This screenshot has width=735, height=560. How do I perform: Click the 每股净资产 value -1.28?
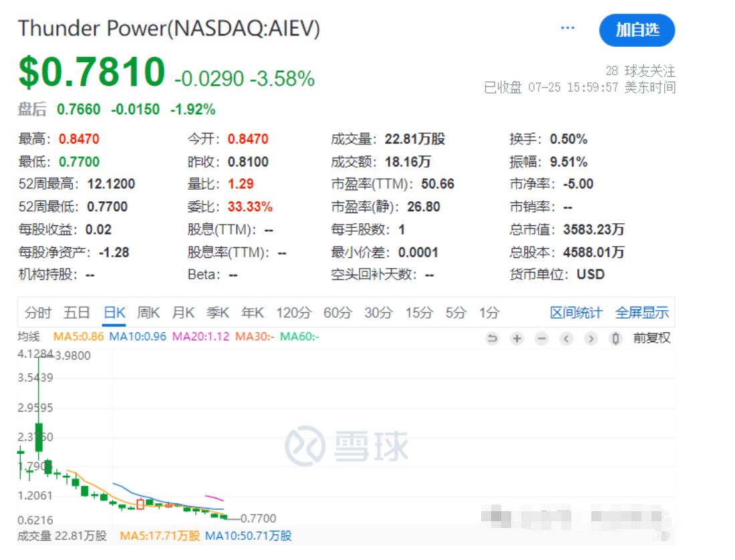(x=114, y=252)
